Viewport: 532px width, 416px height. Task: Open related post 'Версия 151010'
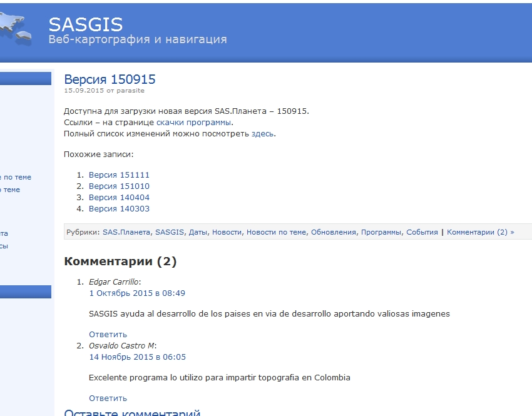click(x=119, y=186)
